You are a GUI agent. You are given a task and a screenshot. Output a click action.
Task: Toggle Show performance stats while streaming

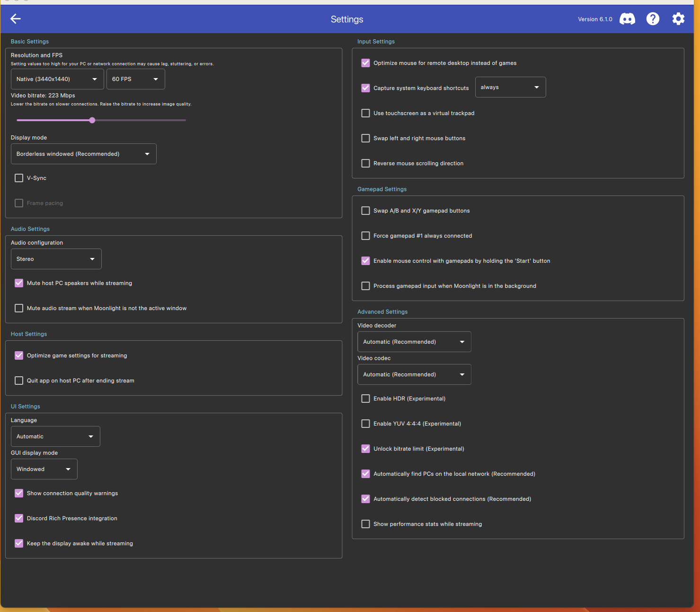(x=365, y=524)
